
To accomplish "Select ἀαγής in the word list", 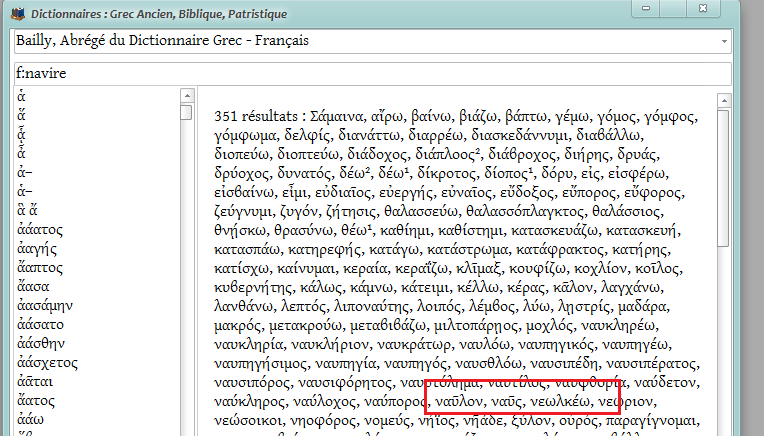I will pyautogui.click(x=37, y=249).
